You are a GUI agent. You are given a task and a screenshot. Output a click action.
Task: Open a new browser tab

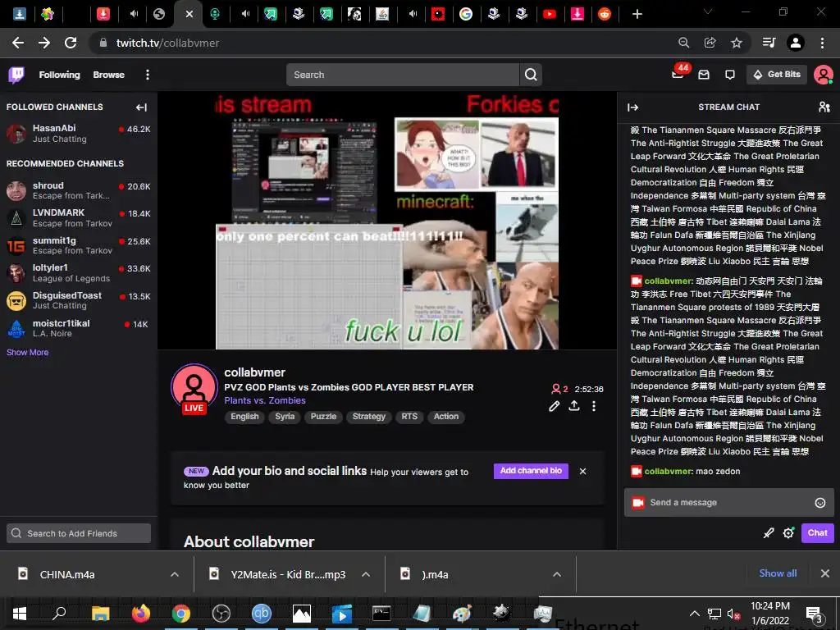(x=637, y=14)
